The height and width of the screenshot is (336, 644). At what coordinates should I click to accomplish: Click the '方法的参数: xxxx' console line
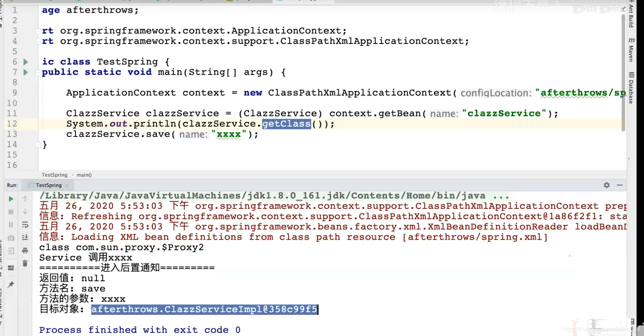click(x=82, y=299)
